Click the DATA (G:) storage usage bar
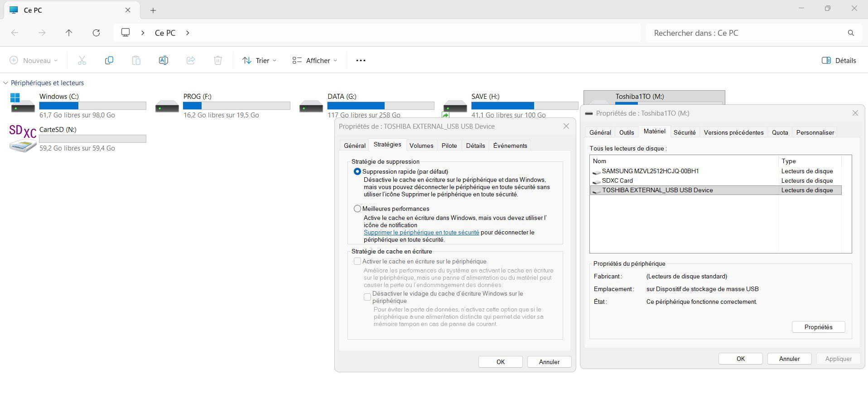This screenshot has height=404, width=868. click(381, 106)
